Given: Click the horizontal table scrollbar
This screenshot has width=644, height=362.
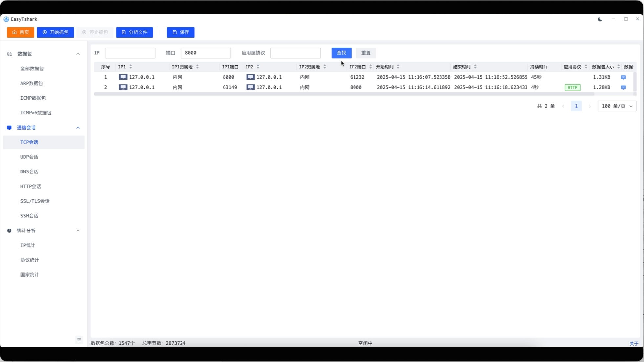Looking at the screenshot, I should click(x=344, y=94).
